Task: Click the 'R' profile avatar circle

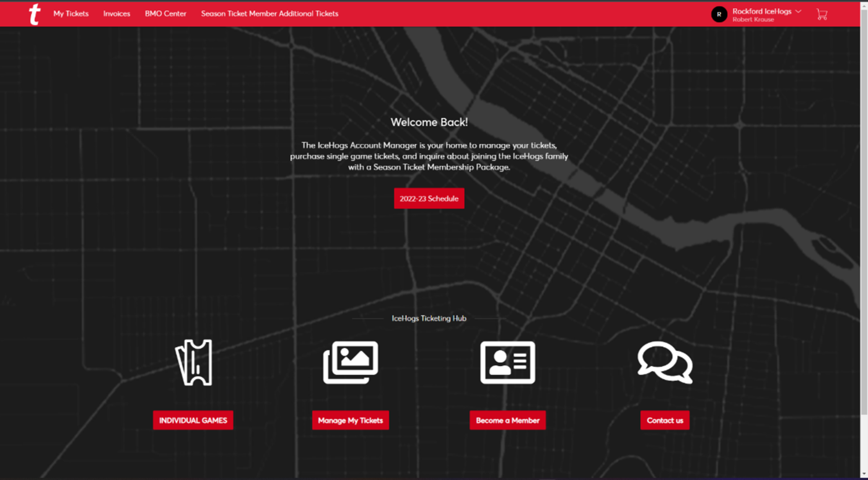Action: (x=719, y=14)
